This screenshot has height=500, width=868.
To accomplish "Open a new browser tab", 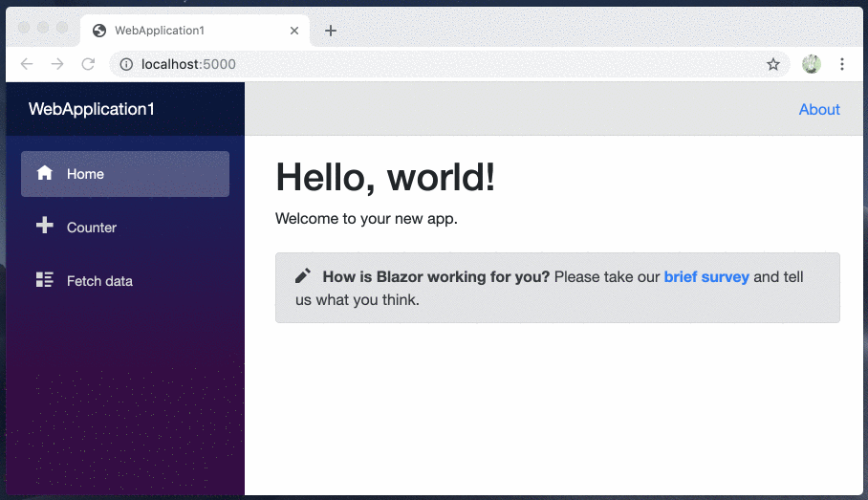I will pyautogui.click(x=331, y=31).
